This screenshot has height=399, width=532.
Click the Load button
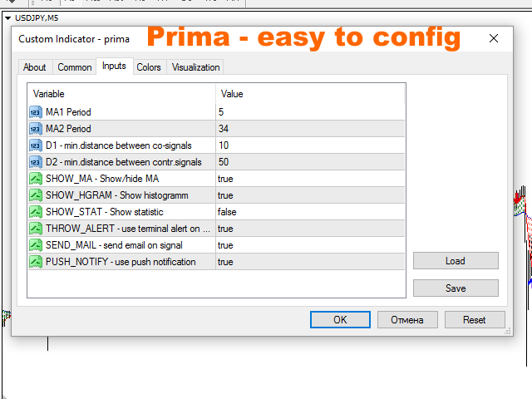[455, 261]
